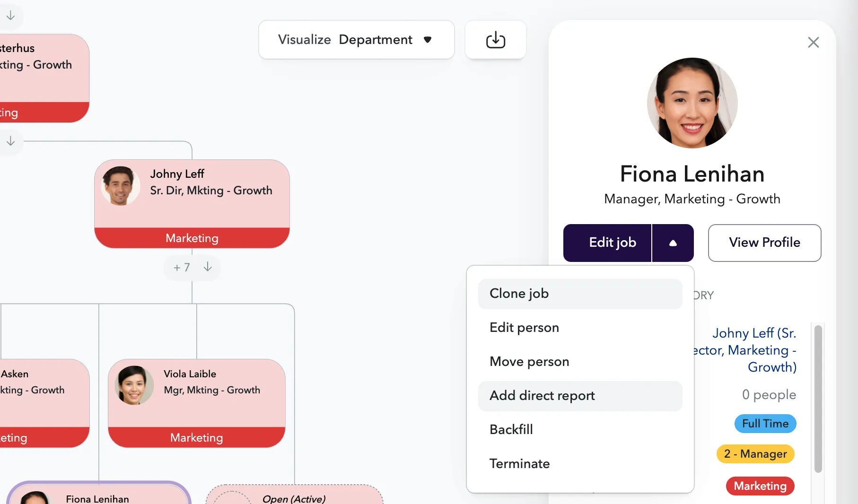Click Fiona Lenihan's large profile photo

coord(692,103)
